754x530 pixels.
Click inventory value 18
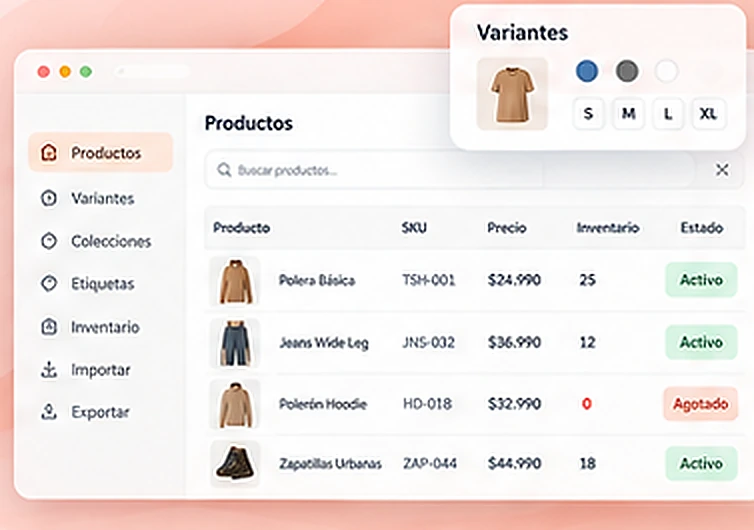pos(588,464)
